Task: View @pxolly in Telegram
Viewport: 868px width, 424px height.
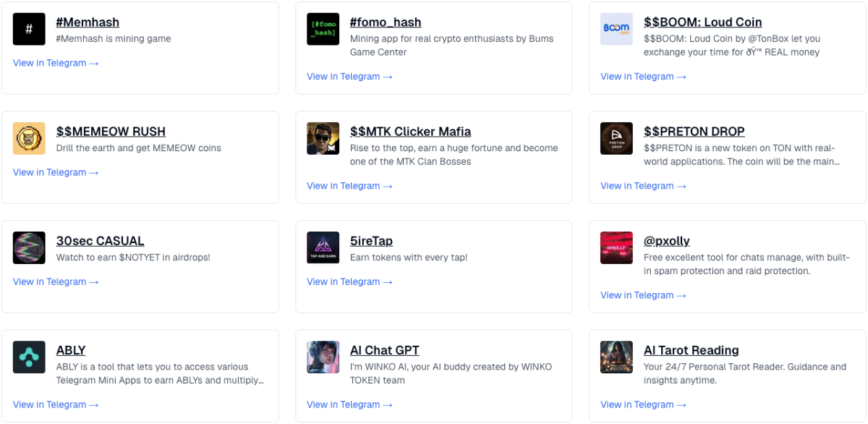Action: (x=643, y=295)
